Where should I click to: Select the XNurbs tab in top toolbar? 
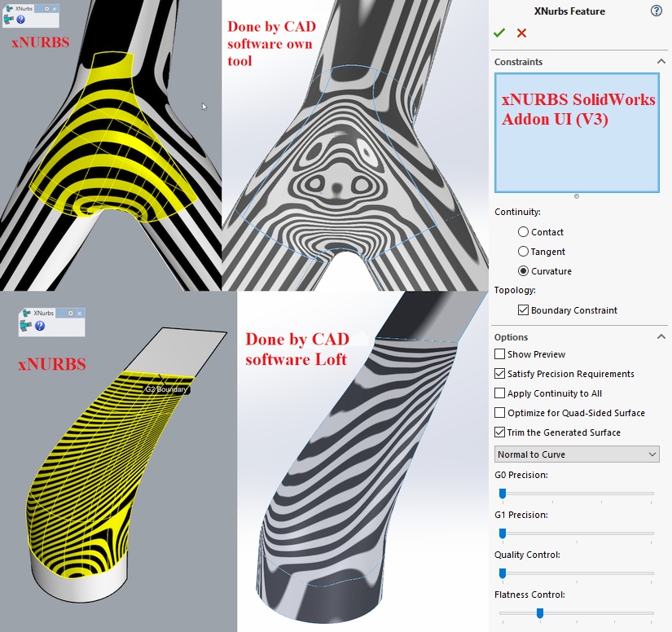[20, 9]
